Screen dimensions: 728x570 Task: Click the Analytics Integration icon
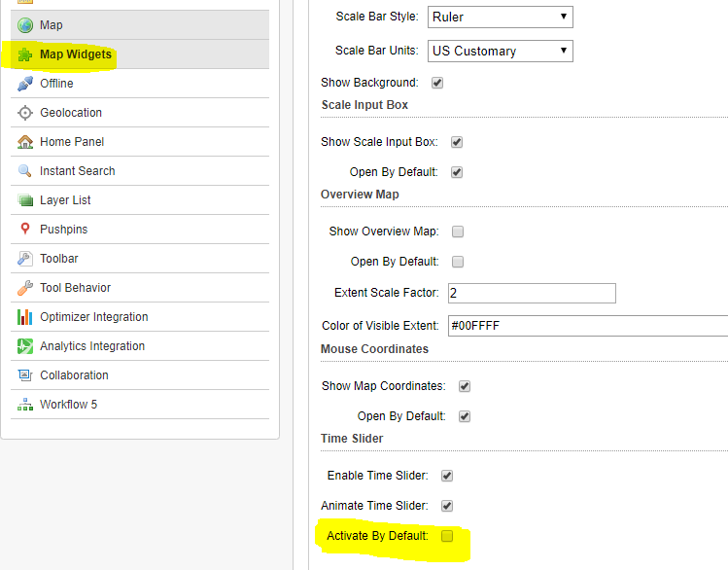tap(25, 346)
